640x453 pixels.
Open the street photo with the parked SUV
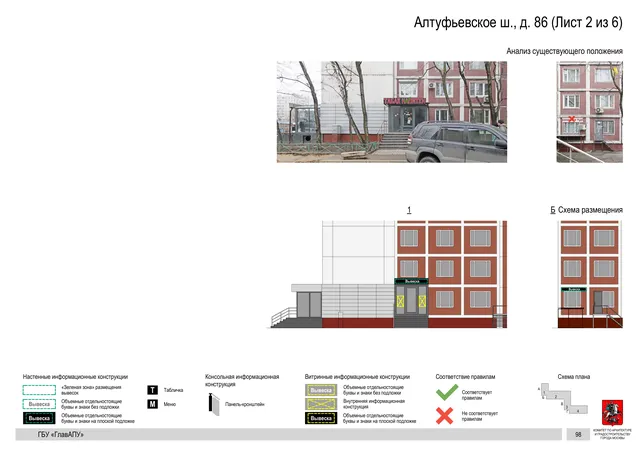392,112
